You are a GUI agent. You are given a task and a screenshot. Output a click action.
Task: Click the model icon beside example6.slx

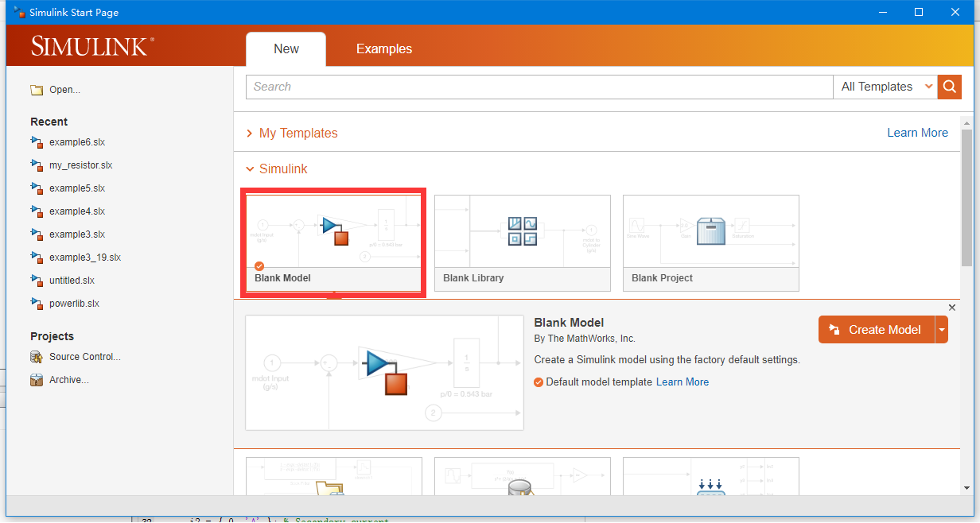pos(36,142)
